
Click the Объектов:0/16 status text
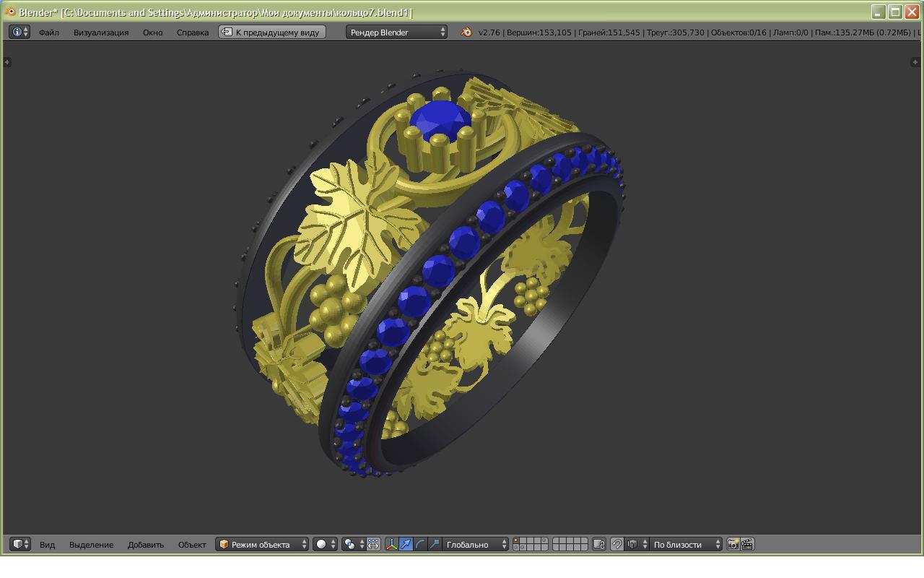pyautogui.click(x=738, y=33)
